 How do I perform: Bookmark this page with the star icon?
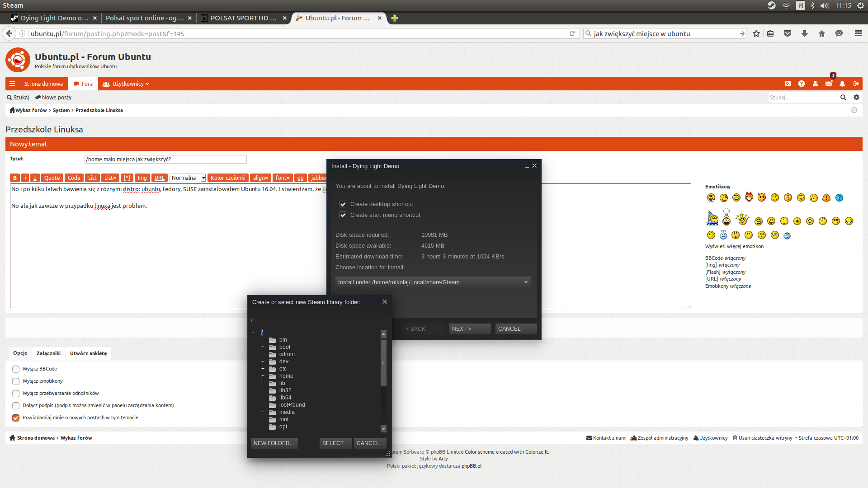tap(756, 33)
